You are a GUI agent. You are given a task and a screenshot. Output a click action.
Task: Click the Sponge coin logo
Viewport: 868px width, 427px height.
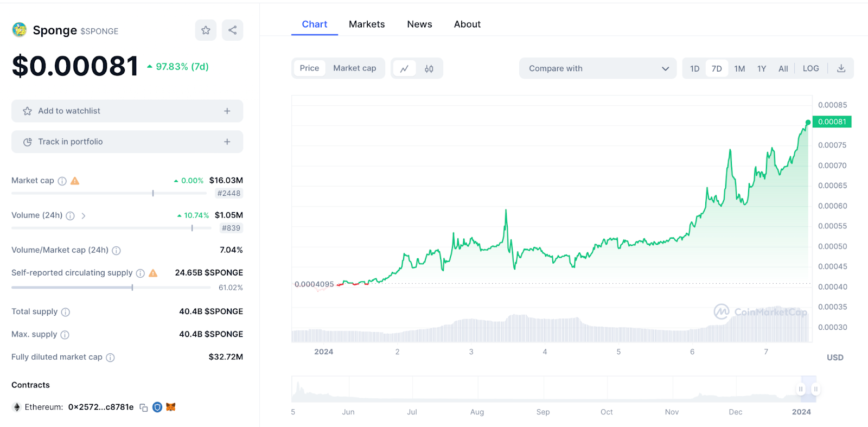[20, 30]
